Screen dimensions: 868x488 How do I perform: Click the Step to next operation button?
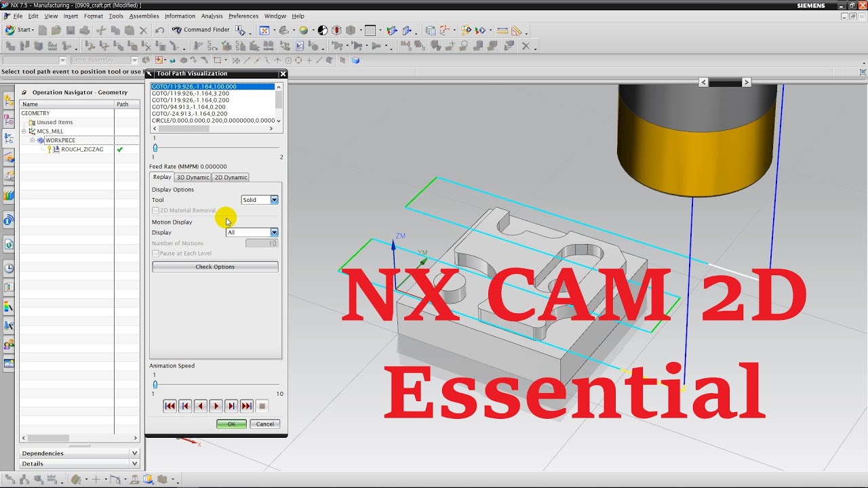click(x=231, y=406)
